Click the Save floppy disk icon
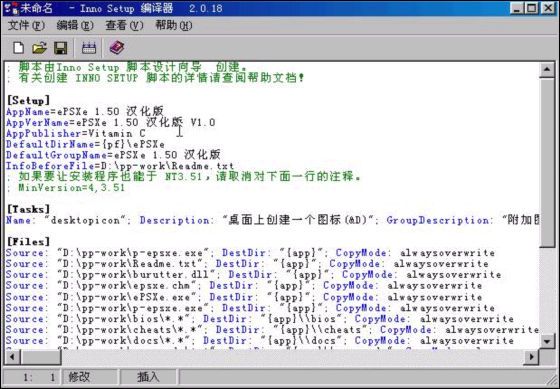This screenshot has width=560, height=389. point(61,48)
